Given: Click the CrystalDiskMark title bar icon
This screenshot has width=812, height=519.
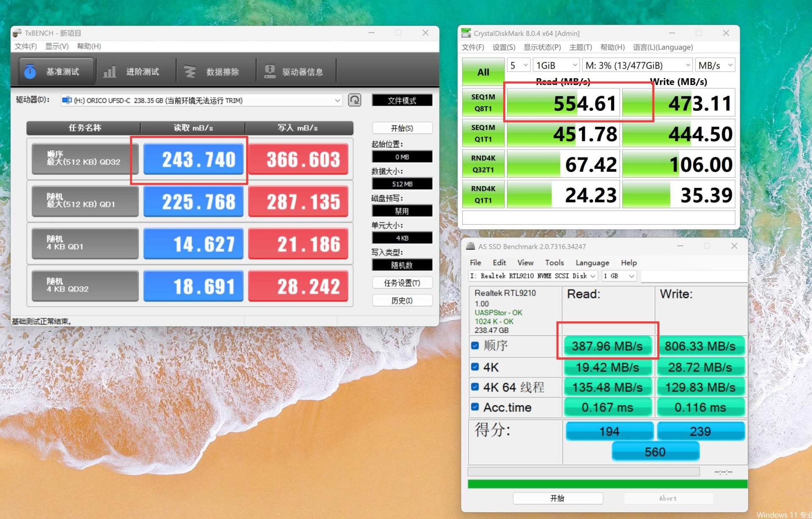Looking at the screenshot, I should (x=466, y=33).
